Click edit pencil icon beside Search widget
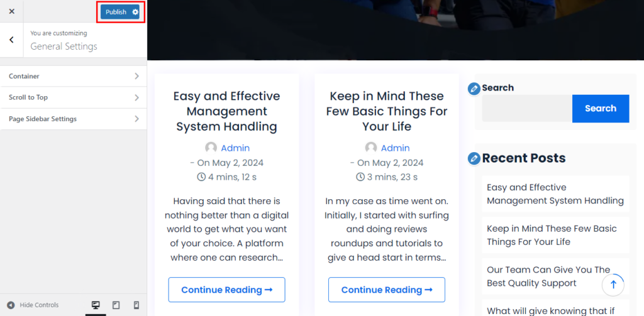 (474, 89)
